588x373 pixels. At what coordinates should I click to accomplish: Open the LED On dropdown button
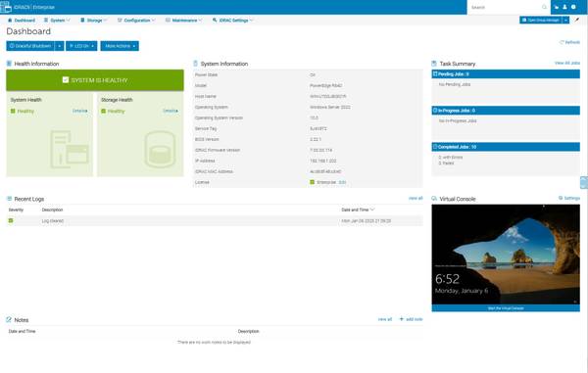pyautogui.click(x=81, y=46)
